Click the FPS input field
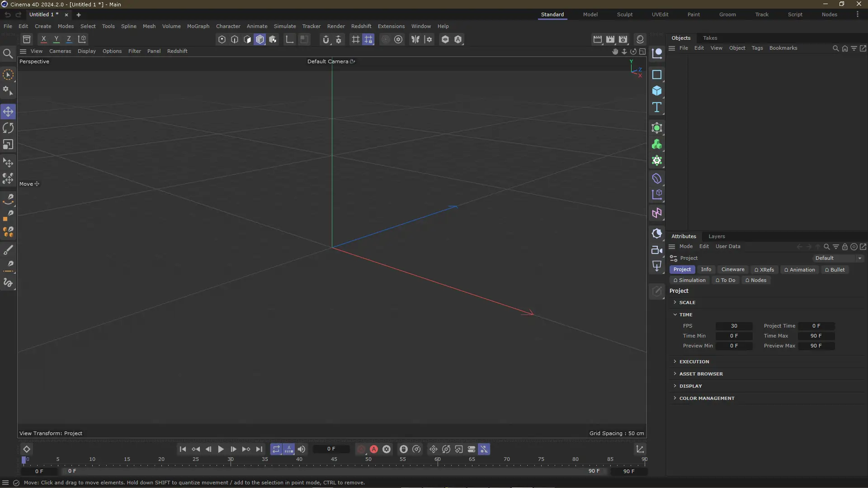Image resolution: width=868 pixels, height=488 pixels. click(x=734, y=326)
